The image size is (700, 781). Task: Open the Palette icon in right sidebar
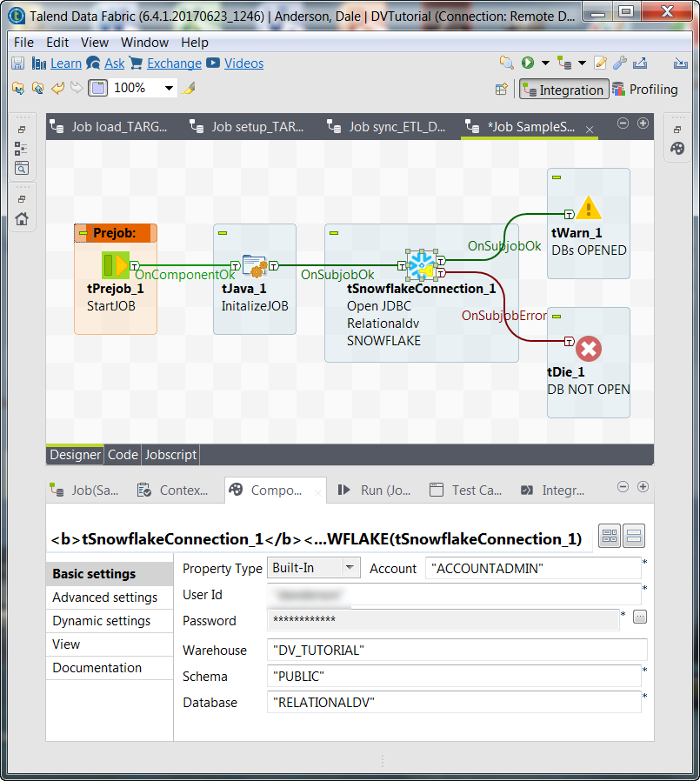click(x=677, y=149)
